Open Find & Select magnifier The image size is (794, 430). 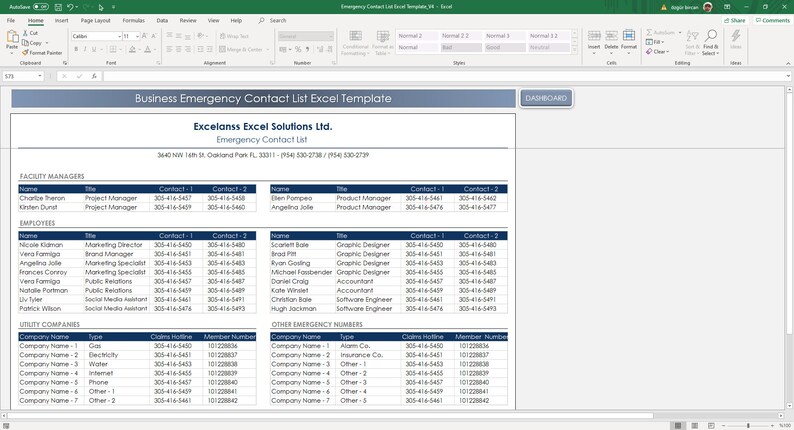tap(710, 43)
